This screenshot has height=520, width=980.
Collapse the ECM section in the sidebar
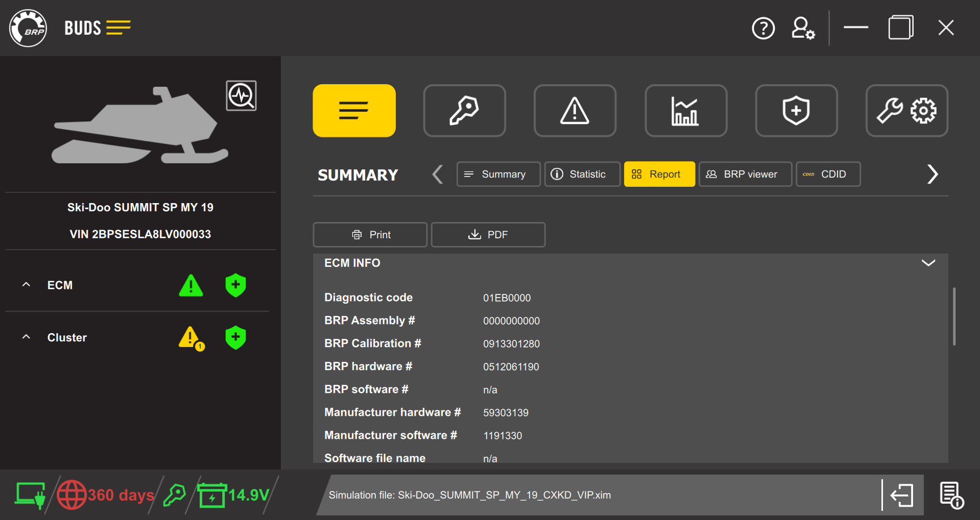pyautogui.click(x=26, y=285)
